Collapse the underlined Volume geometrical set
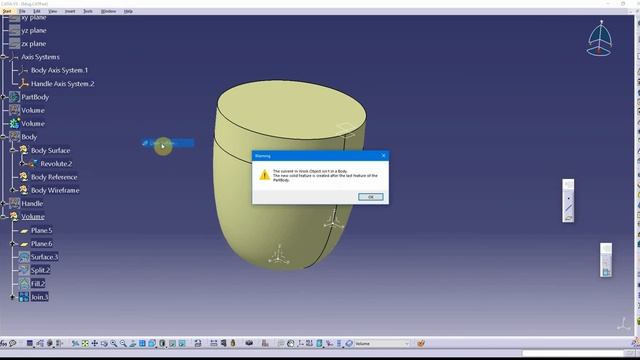 tap(4, 217)
